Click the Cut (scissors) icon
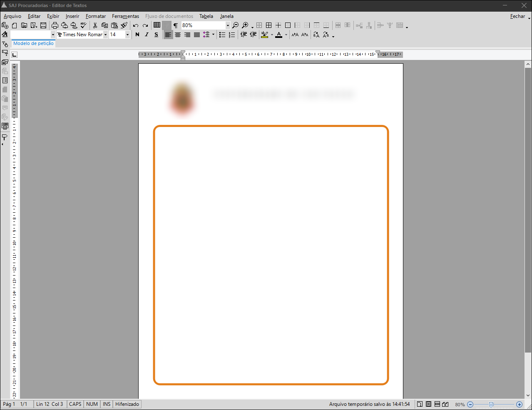The width and height of the screenshot is (532, 410). pos(95,25)
